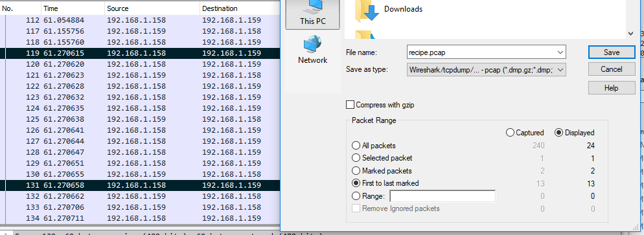
Task: Select packet 120 in the packet list
Action: [140, 64]
